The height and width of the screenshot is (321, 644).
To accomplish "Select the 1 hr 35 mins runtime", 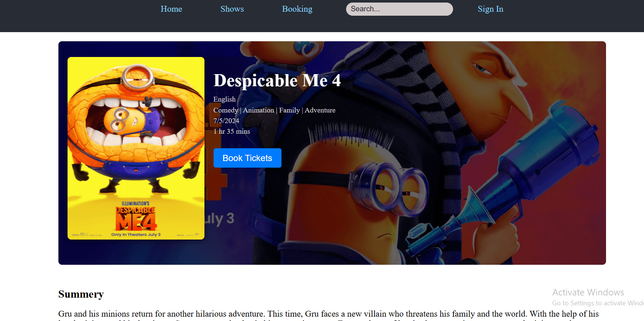I will point(232,131).
